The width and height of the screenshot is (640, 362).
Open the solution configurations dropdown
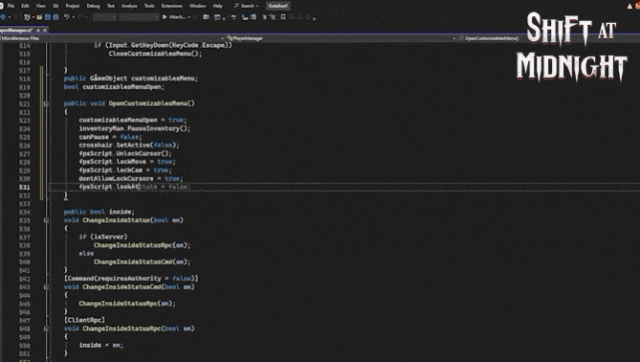[x=105, y=17]
